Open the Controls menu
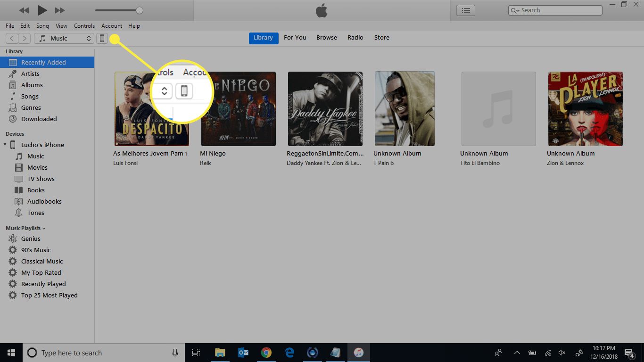Screen dimensions: 644x362 coord(84,26)
